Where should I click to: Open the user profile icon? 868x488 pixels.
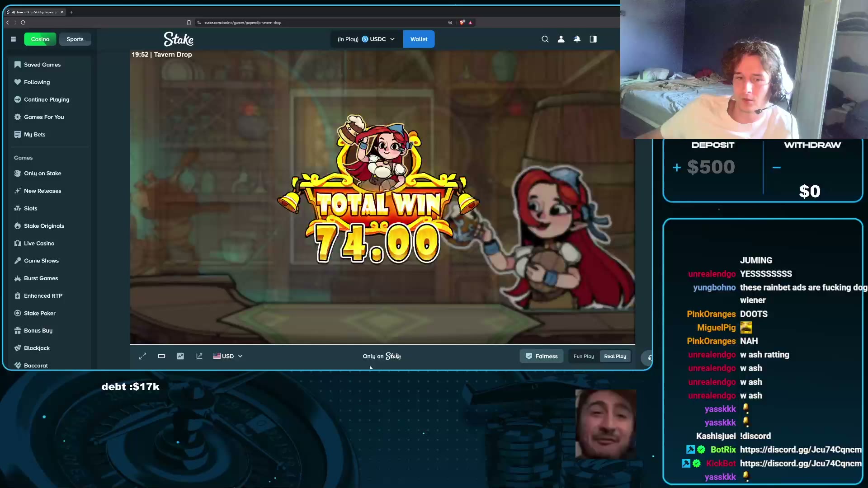(561, 39)
